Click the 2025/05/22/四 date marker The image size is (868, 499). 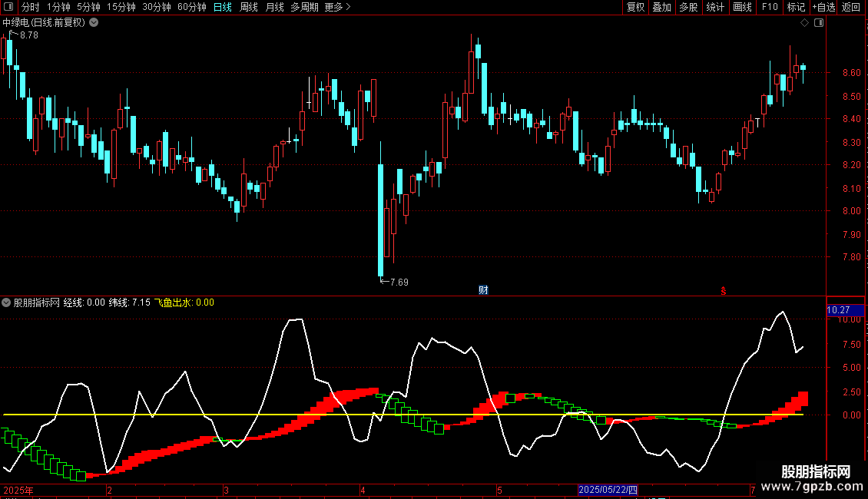pos(608,490)
